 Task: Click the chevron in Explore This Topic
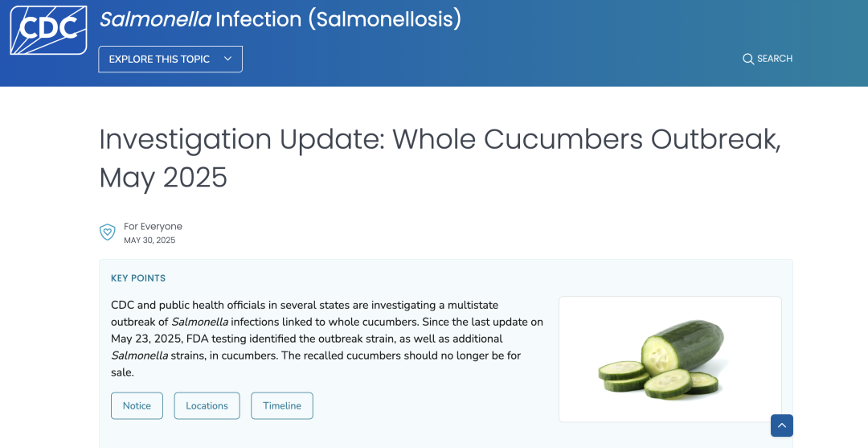pos(227,59)
